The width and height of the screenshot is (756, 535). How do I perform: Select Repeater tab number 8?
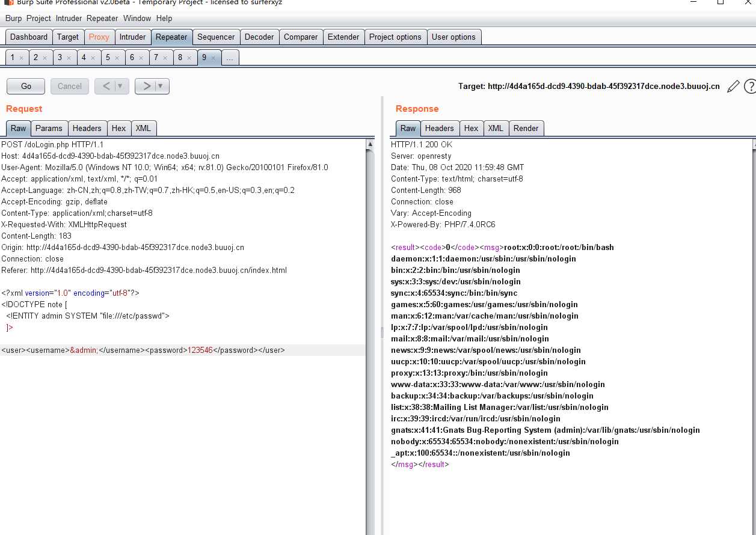click(180, 58)
